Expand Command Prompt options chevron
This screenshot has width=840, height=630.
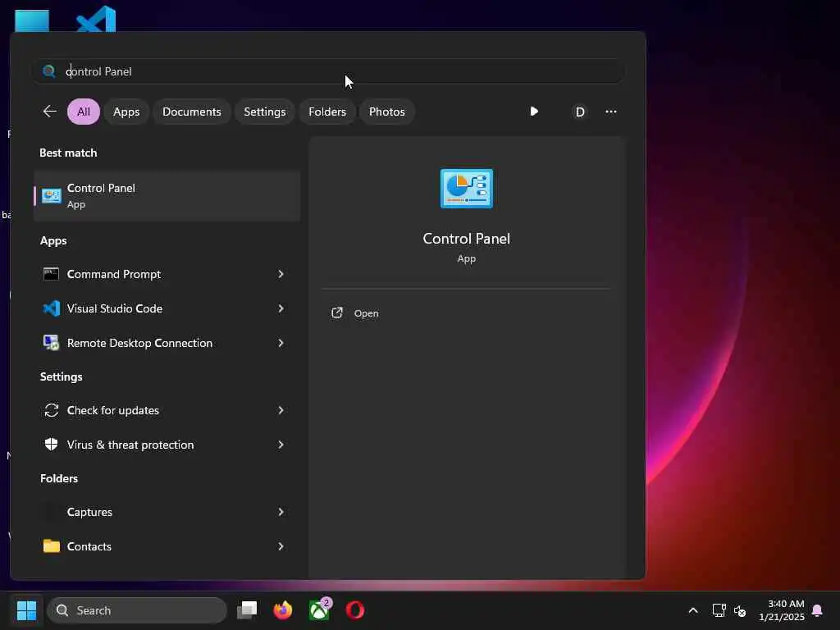281,274
